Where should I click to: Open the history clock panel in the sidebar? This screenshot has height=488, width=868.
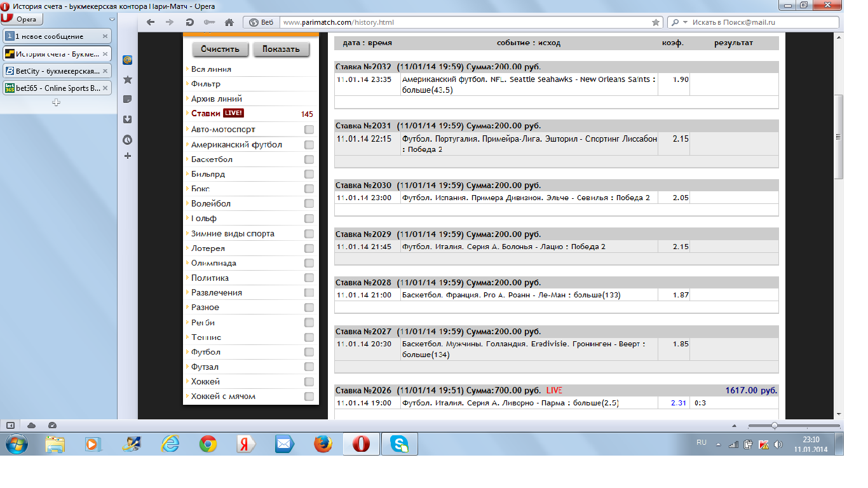click(127, 139)
